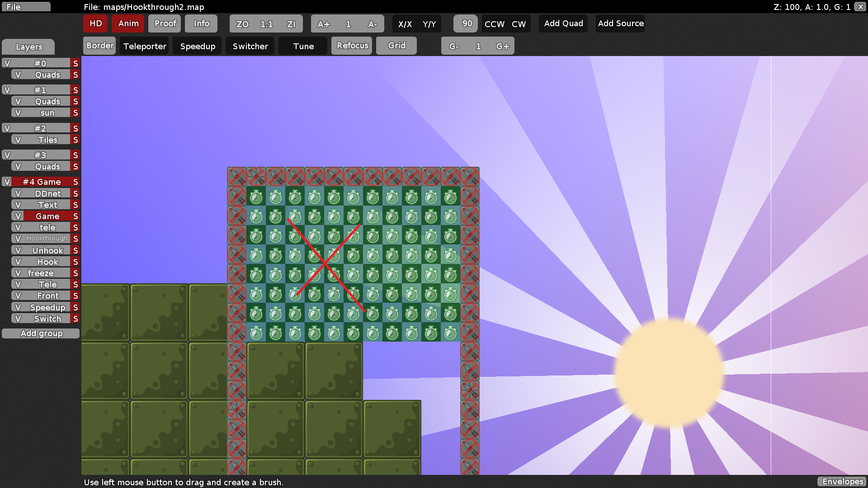Open the Teleporter tool menu
The width and height of the screenshot is (868, 488).
[144, 45]
